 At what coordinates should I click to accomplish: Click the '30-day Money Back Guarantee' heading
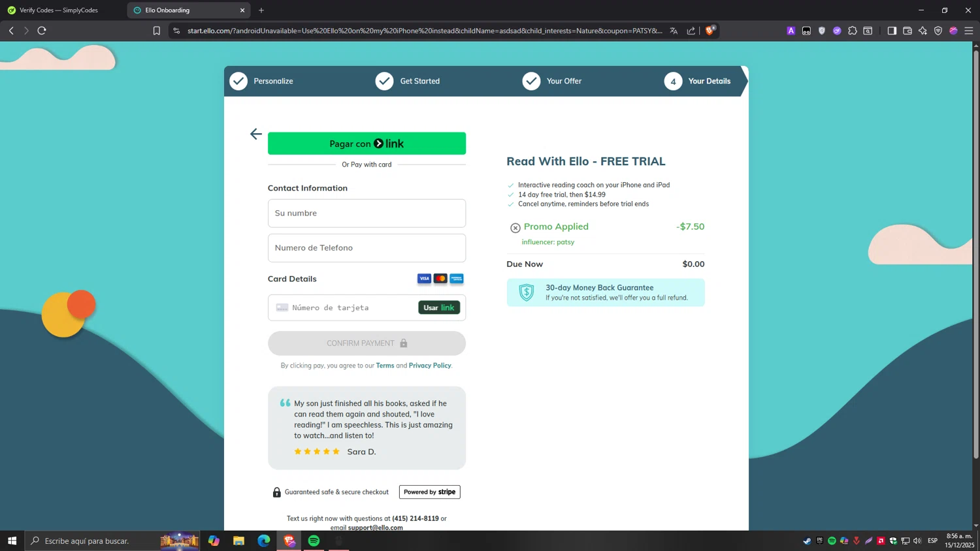pos(599,287)
